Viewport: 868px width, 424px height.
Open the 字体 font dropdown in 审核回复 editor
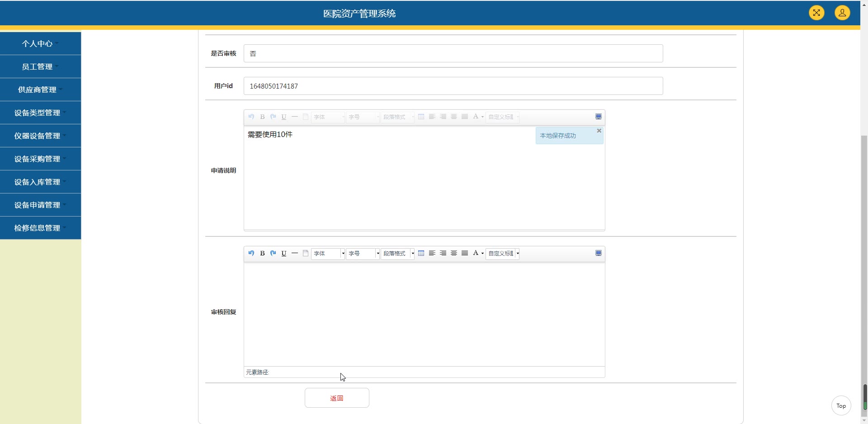tap(328, 254)
